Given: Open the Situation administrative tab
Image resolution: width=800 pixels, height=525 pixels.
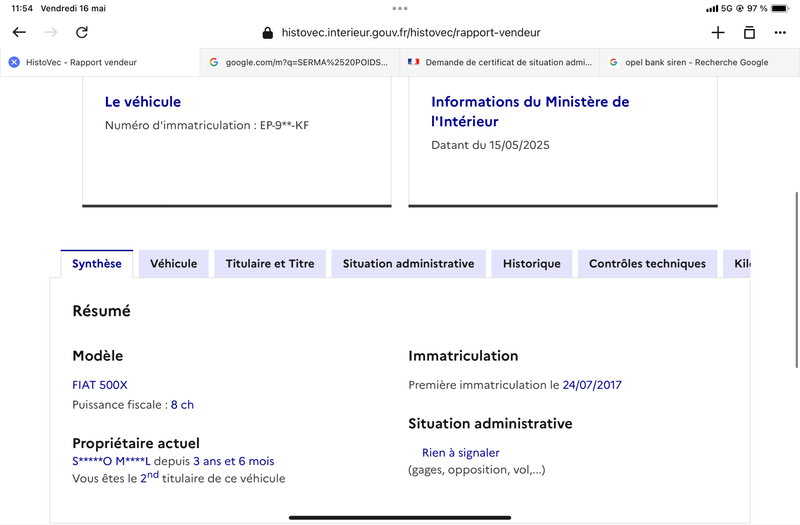Looking at the screenshot, I should click(x=409, y=264).
